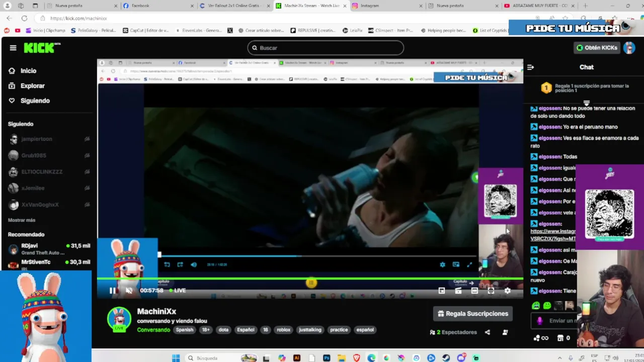Collapse the chat panel icon

(530, 67)
